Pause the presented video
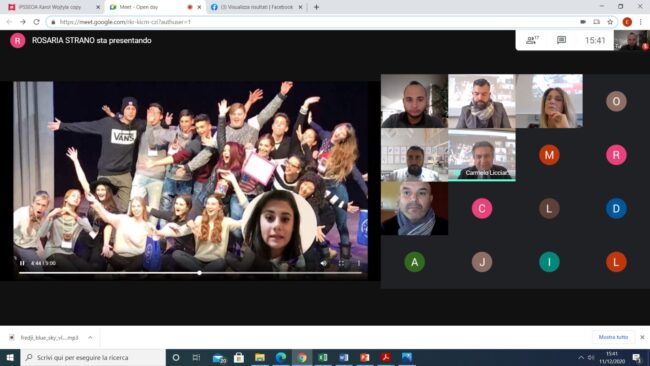The width and height of the screenshot is (650, 366). pyautogui.click(x=22, y=263)
